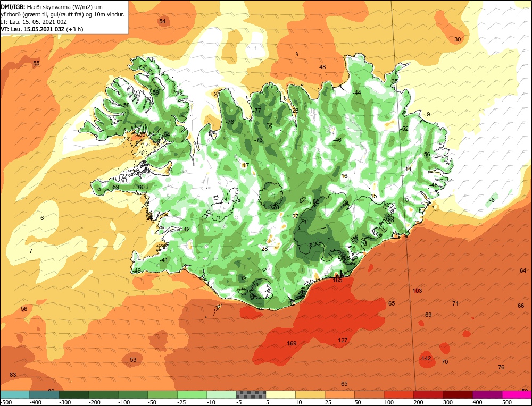The image size is (532, 406).
Task: Click the -44 value in the northeast
Action: click(356, 92)
